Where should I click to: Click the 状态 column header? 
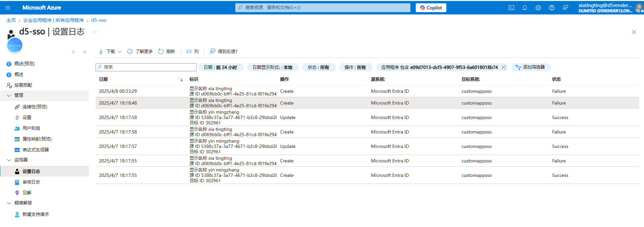click(556, 79)
